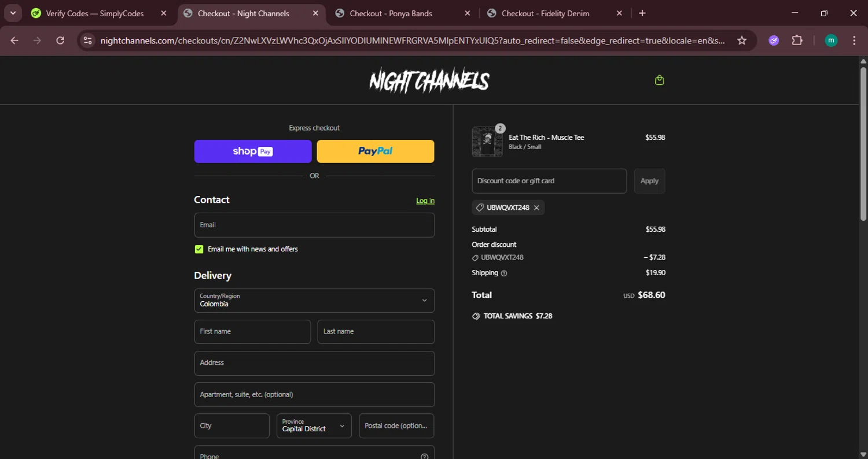The height and width of the screenshot is (459, 868).
Task: Click the shipping info question mark icon
Action: pos(504,273)
